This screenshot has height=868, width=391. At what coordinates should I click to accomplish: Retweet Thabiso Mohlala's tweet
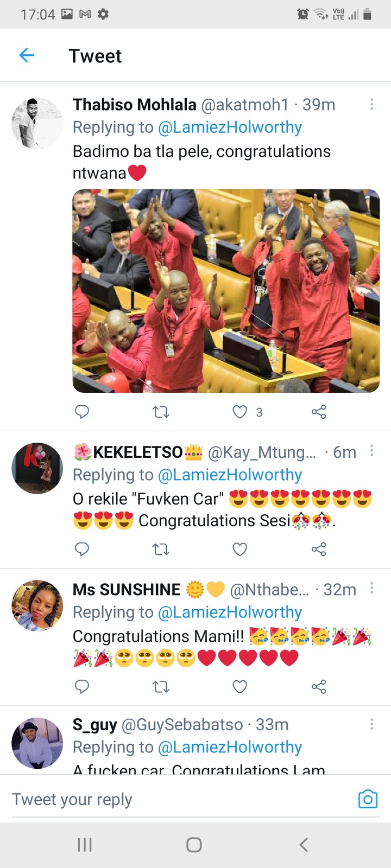(161, 412)
